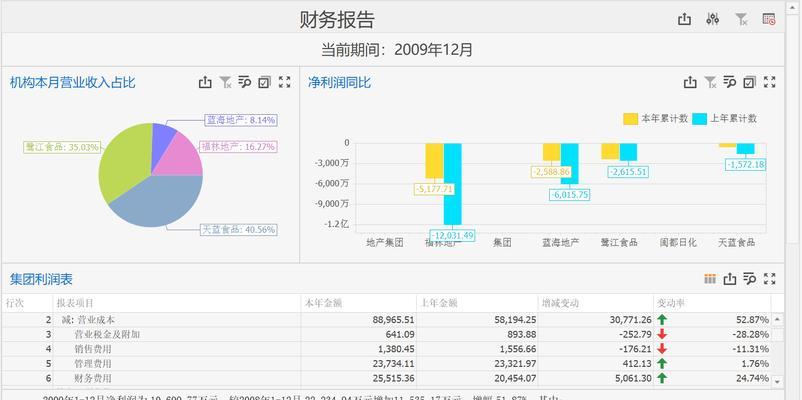The width and height of the screenshot is (802, 400).
Task: Toggle multi-select in 净利润同比 panel
Action: (749, 82)
